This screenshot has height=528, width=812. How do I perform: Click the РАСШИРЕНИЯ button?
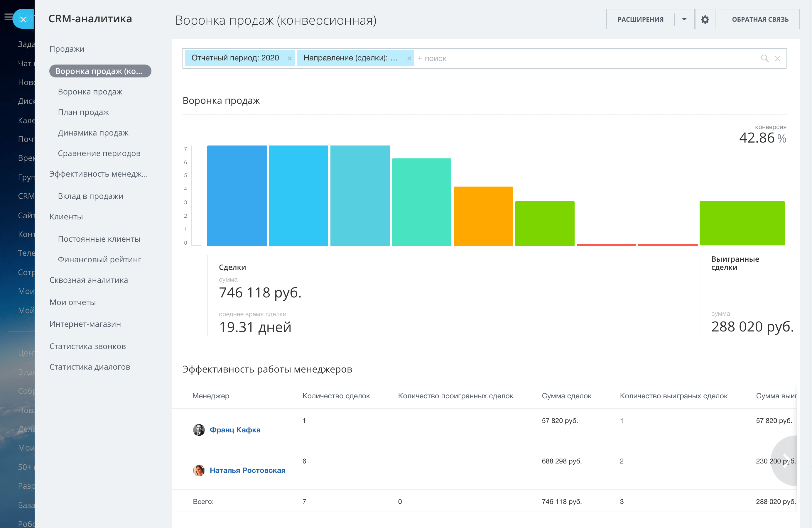640,19
